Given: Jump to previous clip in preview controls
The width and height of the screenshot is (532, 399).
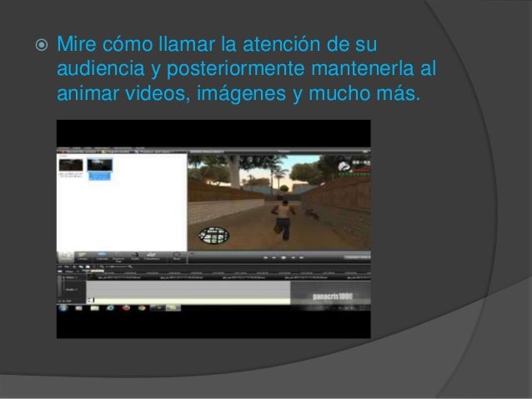Looking at the screenshot, I should (266, 257).
